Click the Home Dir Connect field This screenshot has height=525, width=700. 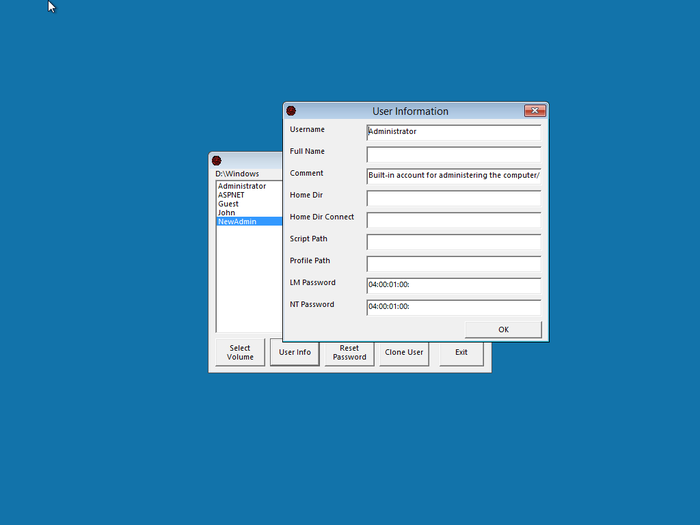coord(454,219)
